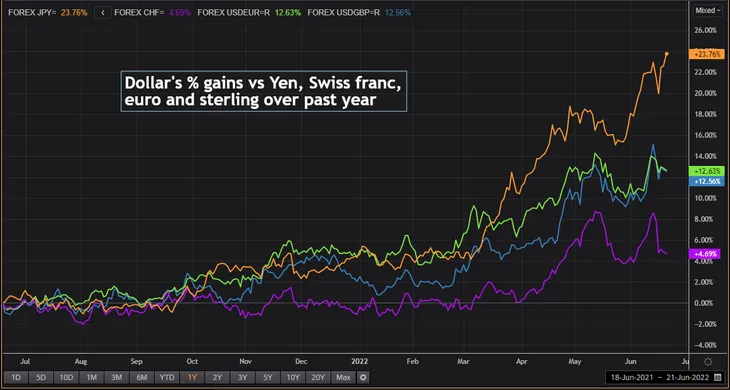Click the purple +4.69% axis label

tap(704, 254)
